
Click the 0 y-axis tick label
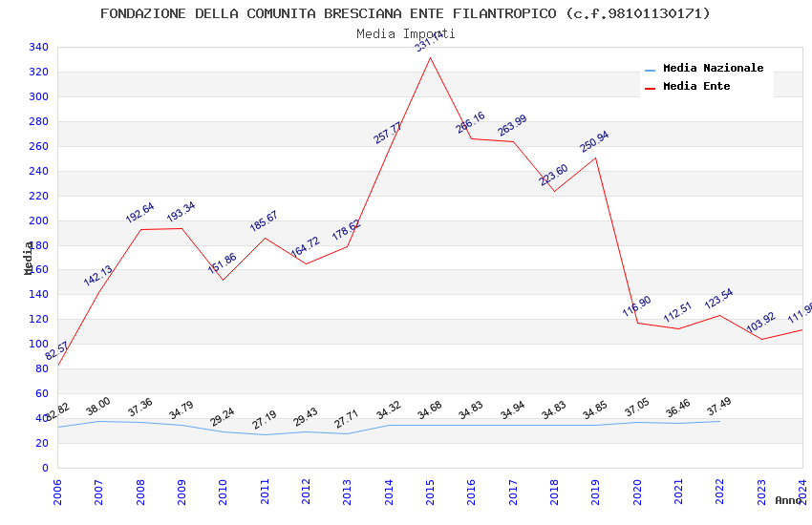click(45, 468)
